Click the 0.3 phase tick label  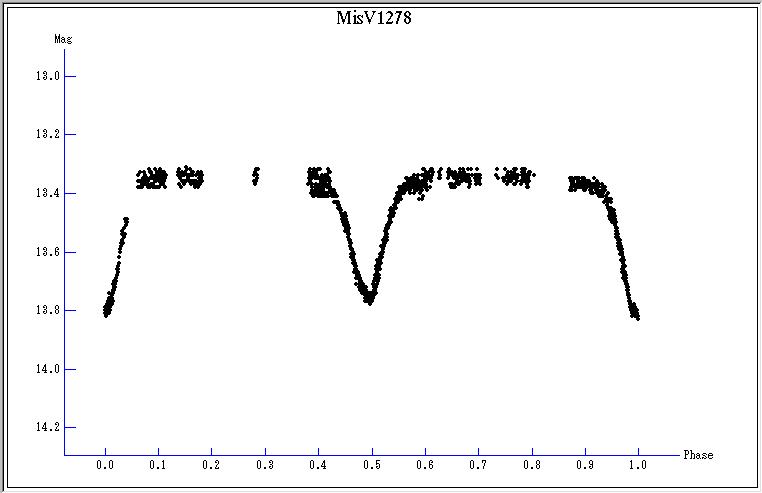[x=265, y=465]
